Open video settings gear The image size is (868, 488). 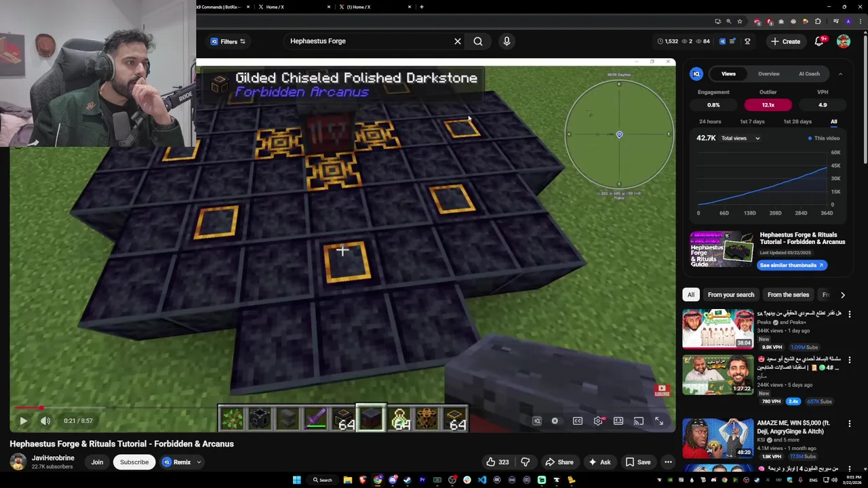click(598, 421)
